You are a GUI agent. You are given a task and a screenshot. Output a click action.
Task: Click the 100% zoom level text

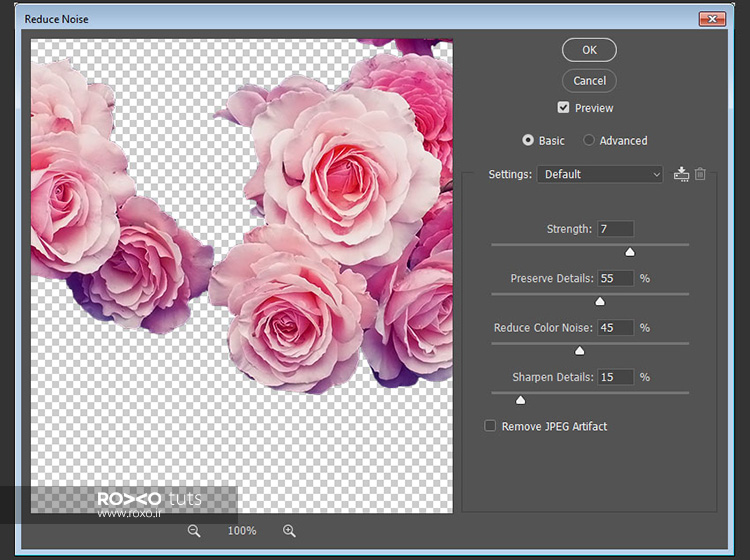[x=242, y=530]
